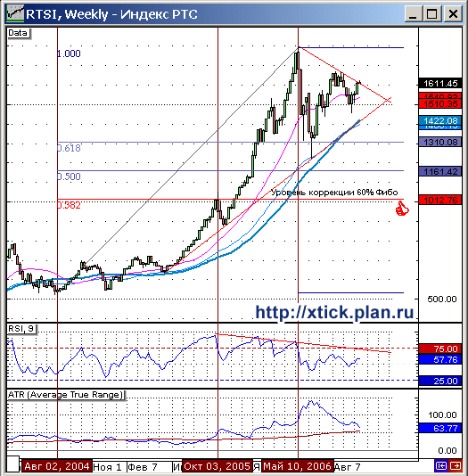Click the ATR value tag 63.77
This screenshot has width=468, height=476.
(x=440, y=429)
